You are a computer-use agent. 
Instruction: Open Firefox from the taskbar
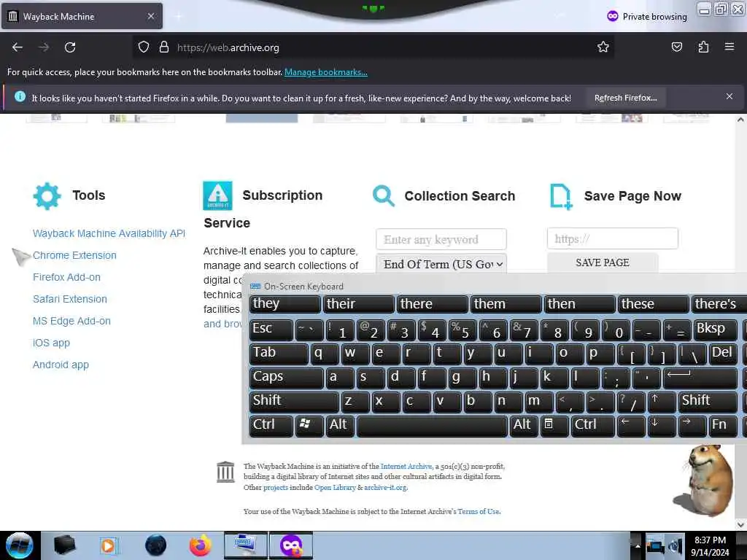(x=200, y=545)
